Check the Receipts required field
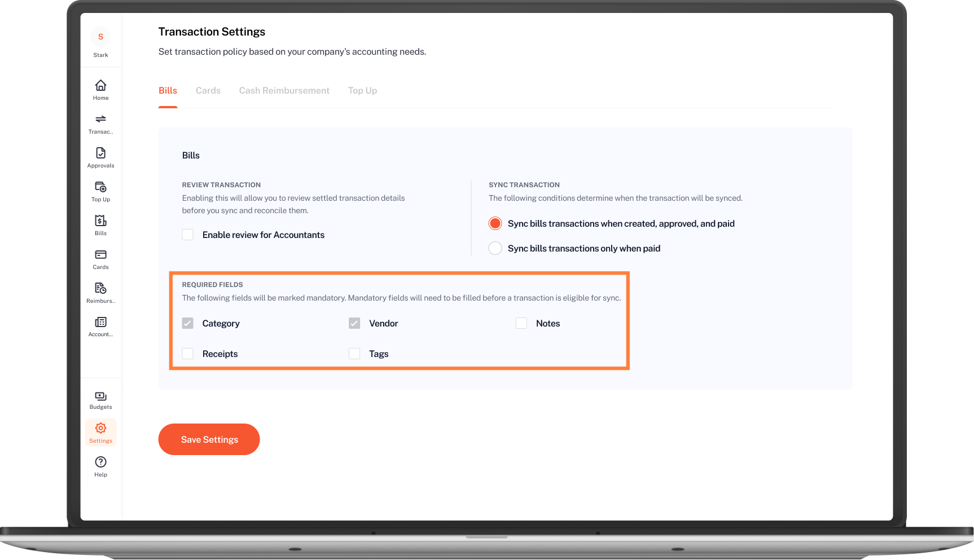 [x=188, y=354]
